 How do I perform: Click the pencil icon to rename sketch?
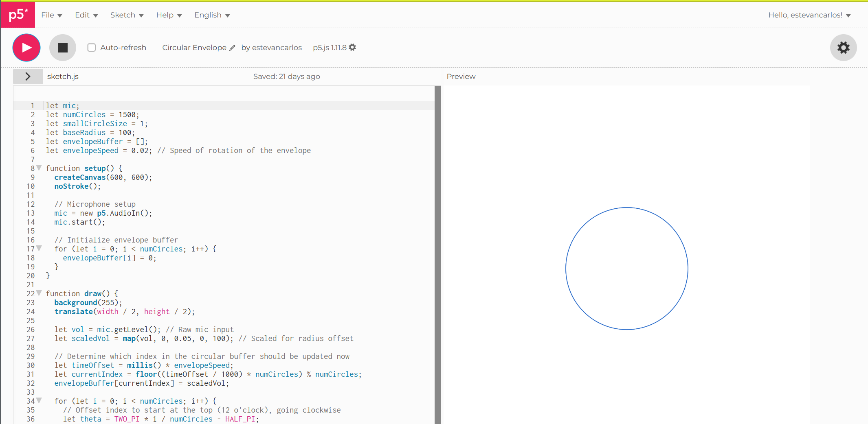click(x=232, y=48)
